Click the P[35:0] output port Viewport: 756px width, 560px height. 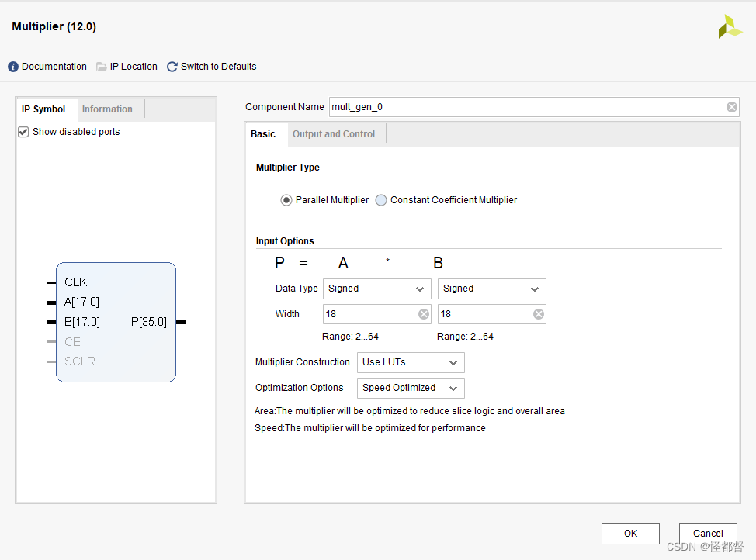[149, 322]
